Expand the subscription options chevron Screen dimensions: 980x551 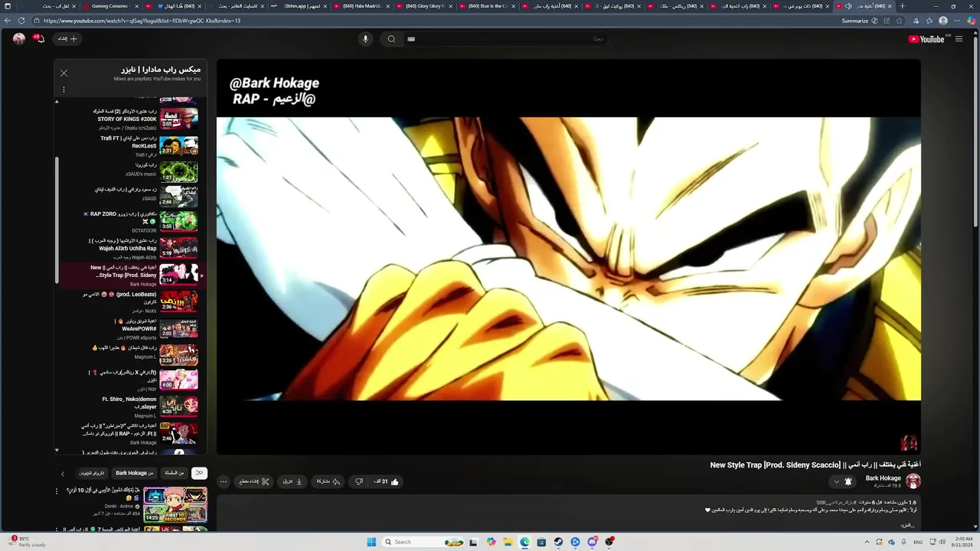[836, 481]
